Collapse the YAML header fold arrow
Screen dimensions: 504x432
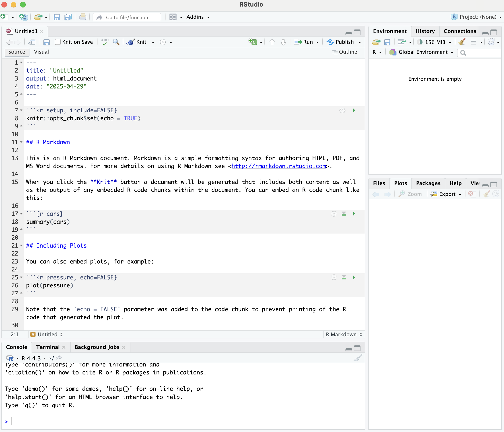(22, 62)
